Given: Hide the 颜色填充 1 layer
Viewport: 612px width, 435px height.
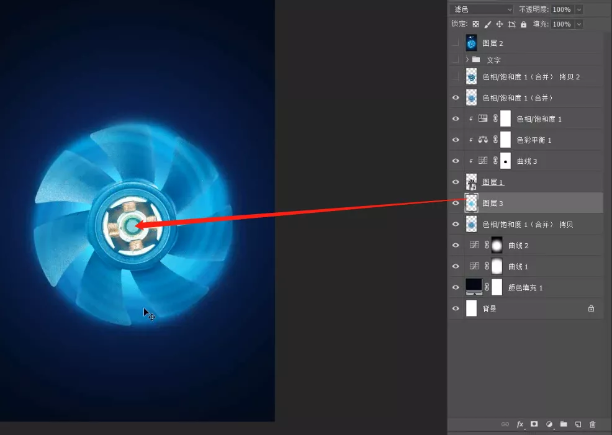Looking at the screenshot, I should click(x=455, y=287).
